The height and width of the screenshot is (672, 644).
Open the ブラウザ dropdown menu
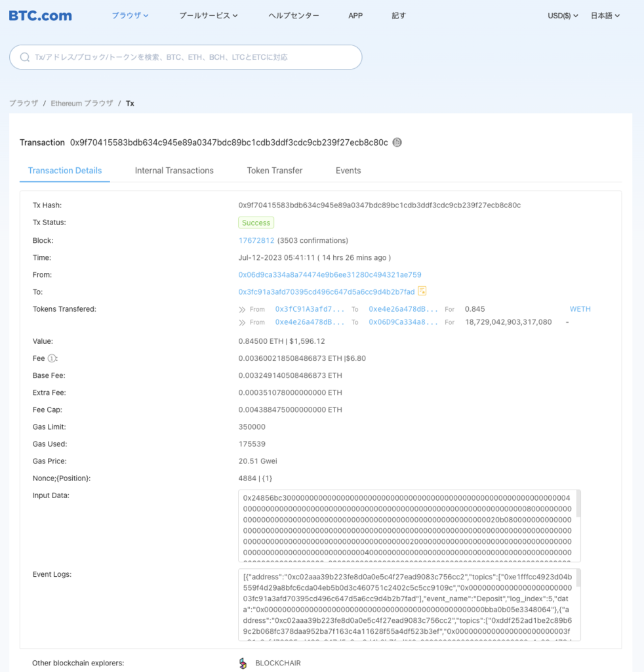pos(129,15)
